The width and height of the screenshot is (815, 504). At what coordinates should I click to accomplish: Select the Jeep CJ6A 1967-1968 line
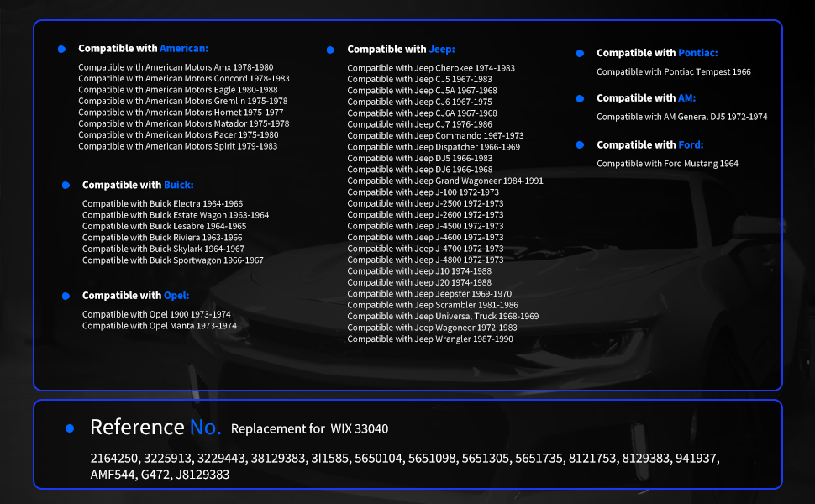422,113
